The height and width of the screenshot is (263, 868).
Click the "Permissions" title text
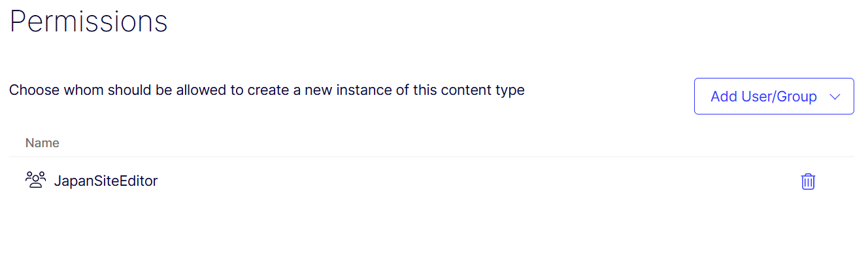point(89,22)
